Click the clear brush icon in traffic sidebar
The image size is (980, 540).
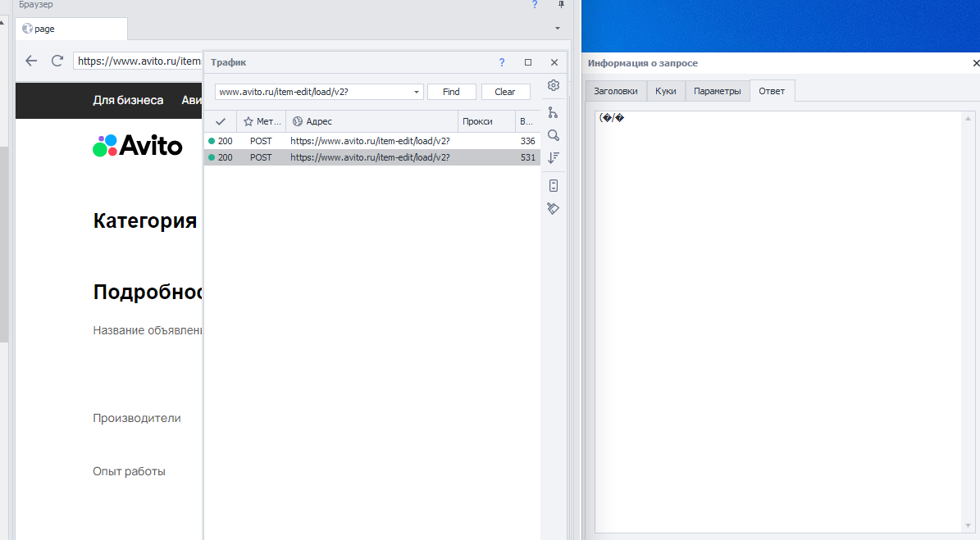tap(553, 208)
